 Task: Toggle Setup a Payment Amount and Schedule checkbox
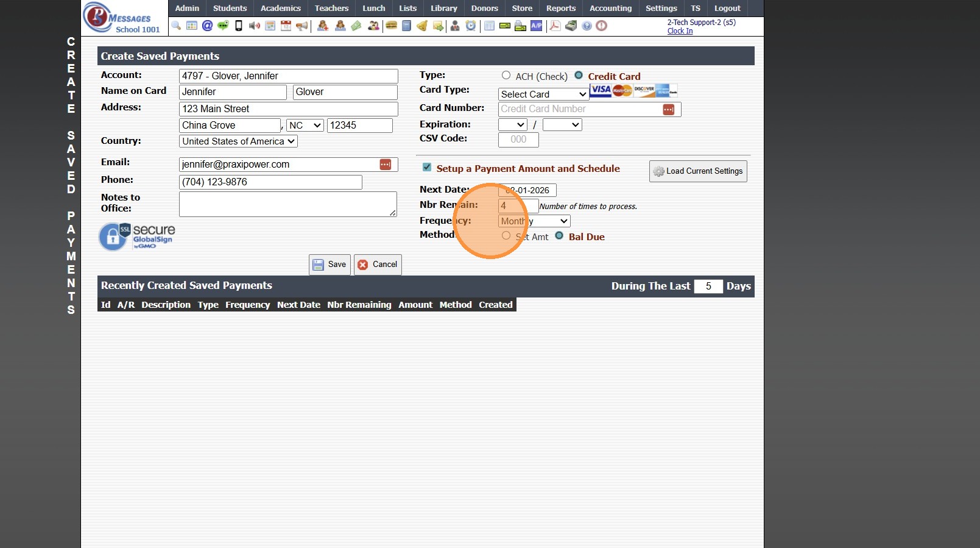tap(427, 168)
